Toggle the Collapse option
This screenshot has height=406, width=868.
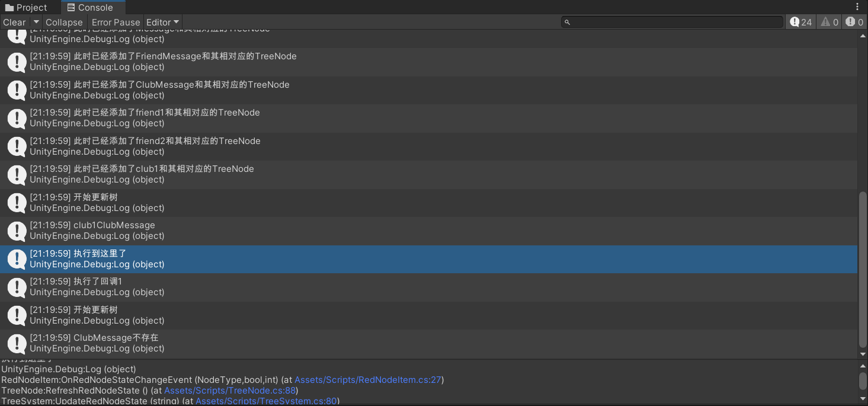(64, 22)
